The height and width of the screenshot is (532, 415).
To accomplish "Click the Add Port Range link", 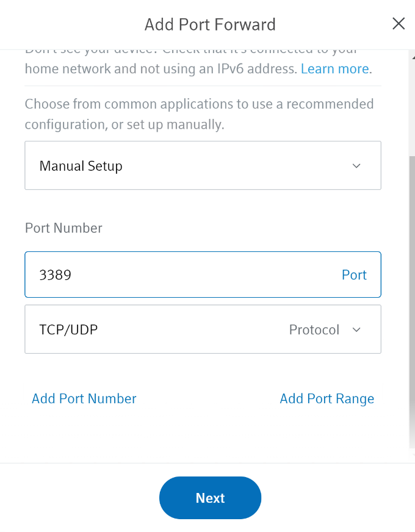I will [327, 398].
